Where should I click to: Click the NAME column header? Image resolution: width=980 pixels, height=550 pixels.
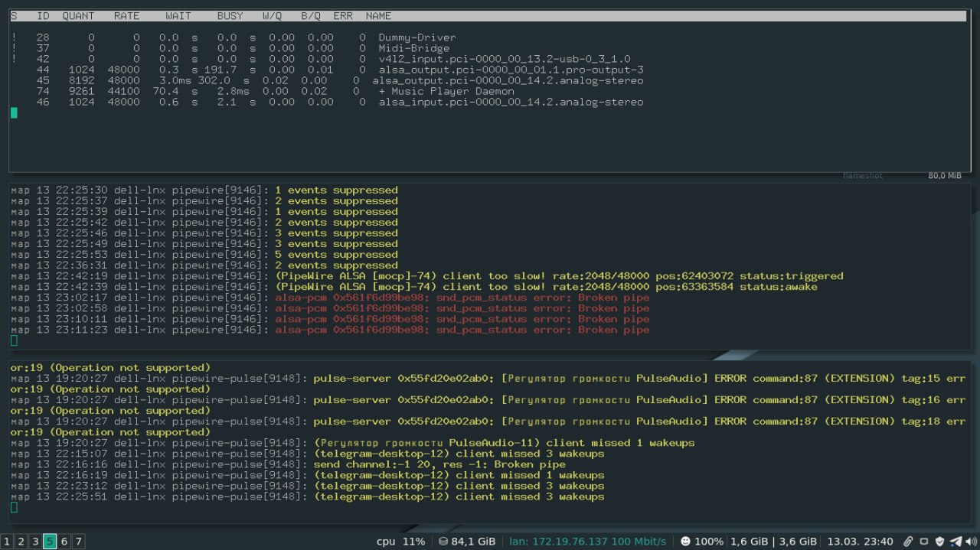(378, 16)
